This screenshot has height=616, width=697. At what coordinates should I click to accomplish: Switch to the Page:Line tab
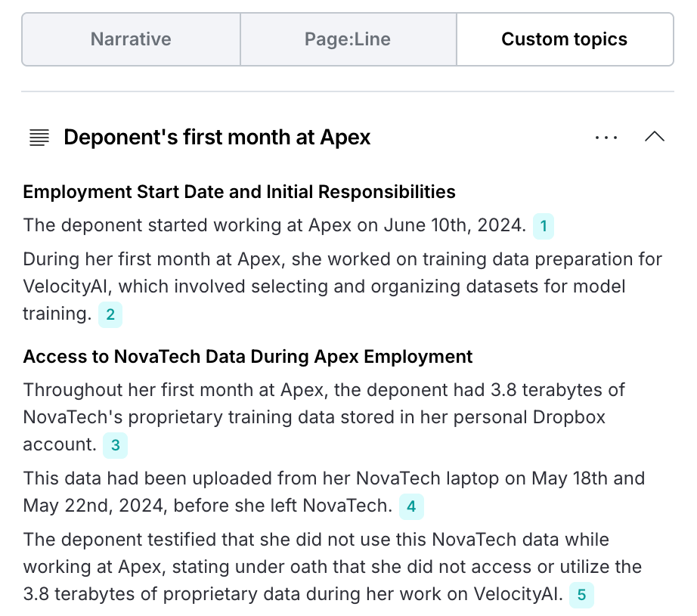click(x=348, y=39)
